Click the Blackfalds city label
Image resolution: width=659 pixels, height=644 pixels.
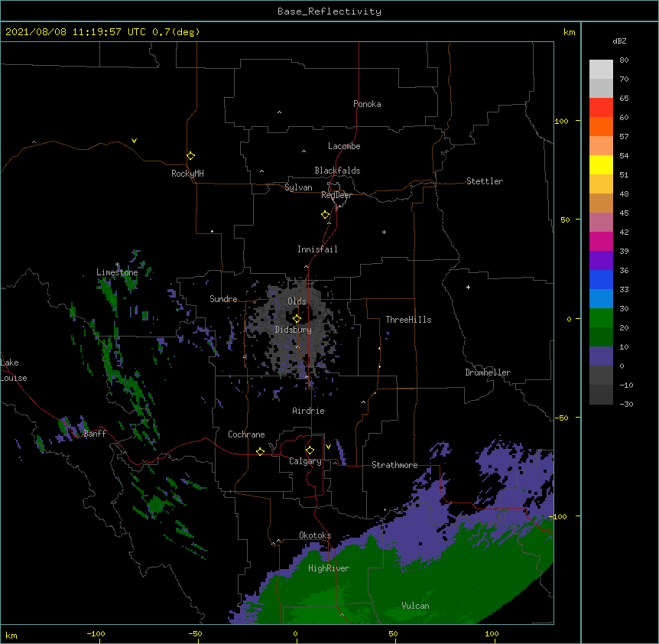337,171
